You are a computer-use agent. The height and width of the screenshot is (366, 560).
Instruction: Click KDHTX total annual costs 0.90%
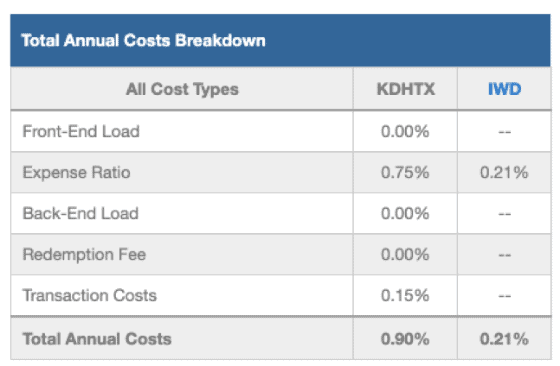[405, 339]
